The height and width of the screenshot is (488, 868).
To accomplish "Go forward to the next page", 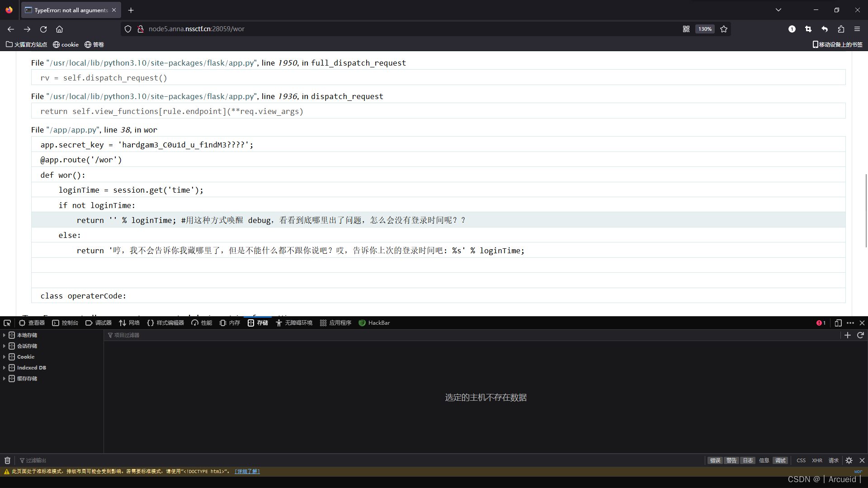I will pos(27,29).
